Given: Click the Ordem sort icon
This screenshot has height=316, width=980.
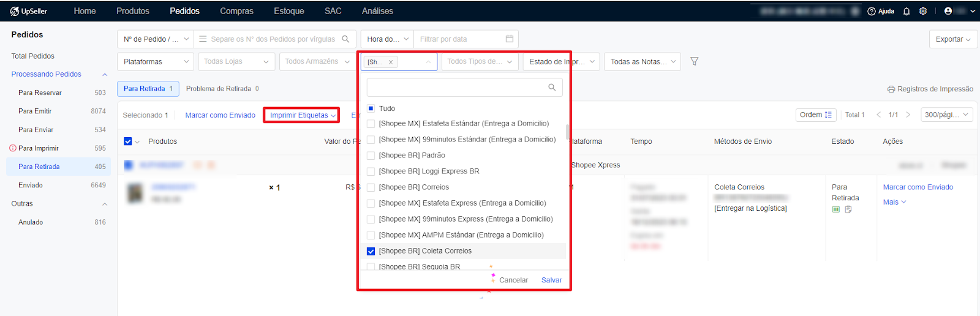Looking at the screenshot, I should pos(828,115).
